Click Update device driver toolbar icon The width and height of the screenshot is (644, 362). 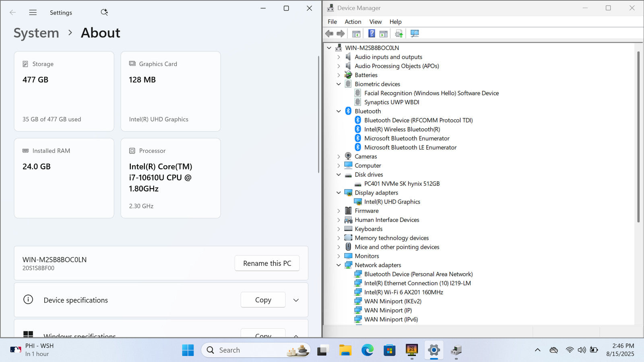click(x=398, y=33)
